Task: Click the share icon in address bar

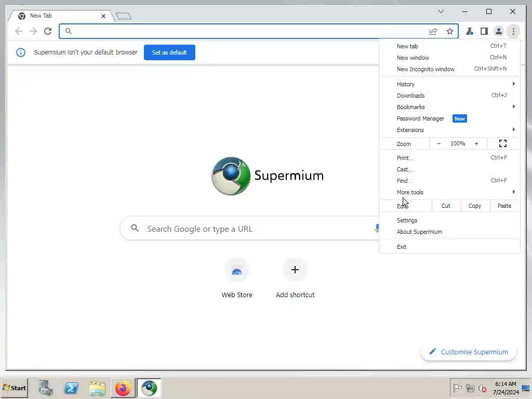Action: pos(433,32)
